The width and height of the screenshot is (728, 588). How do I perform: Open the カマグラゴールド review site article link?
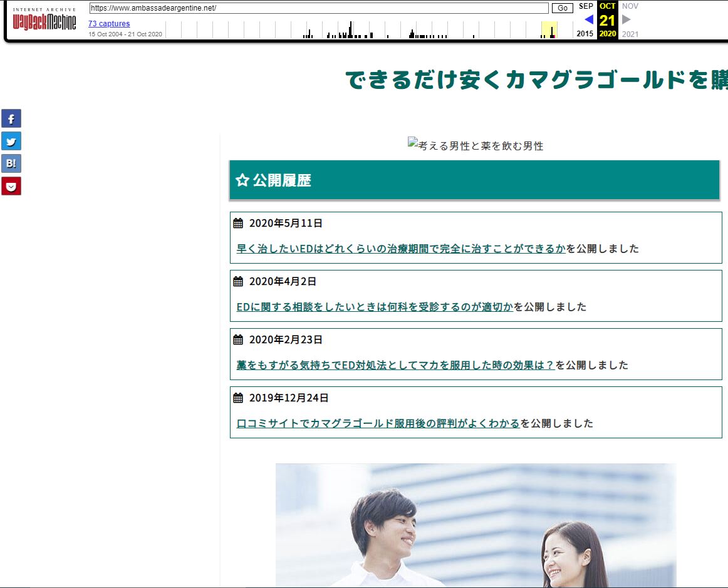click(378, 423)
